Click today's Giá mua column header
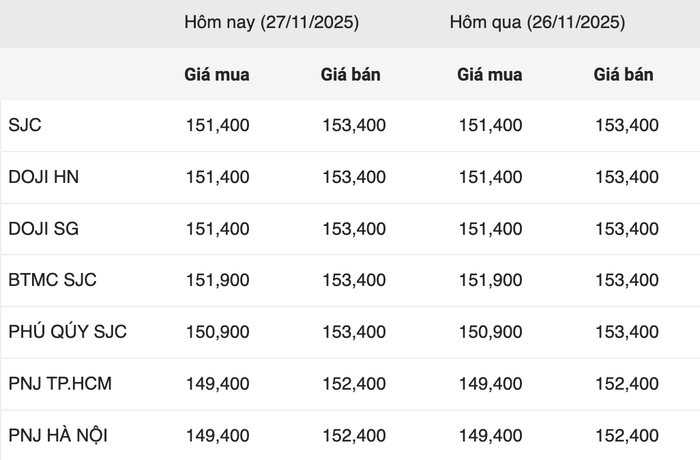700x460 pixels. click(217, 75)
